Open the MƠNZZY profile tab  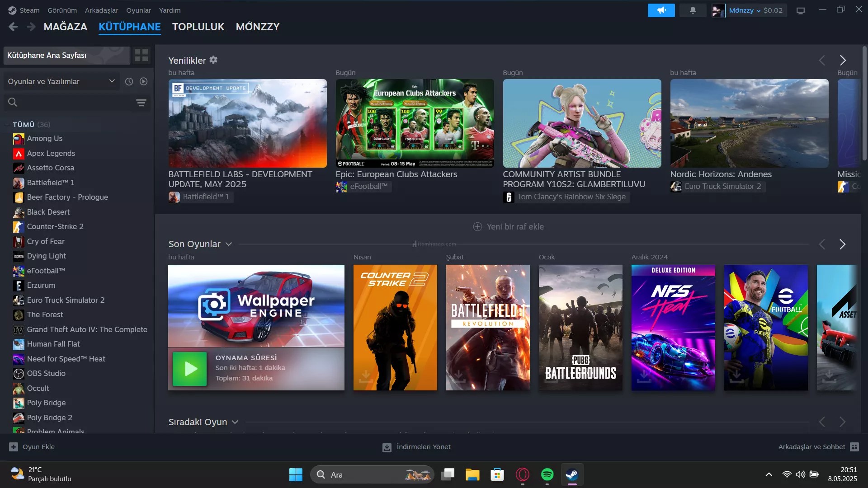258,27
